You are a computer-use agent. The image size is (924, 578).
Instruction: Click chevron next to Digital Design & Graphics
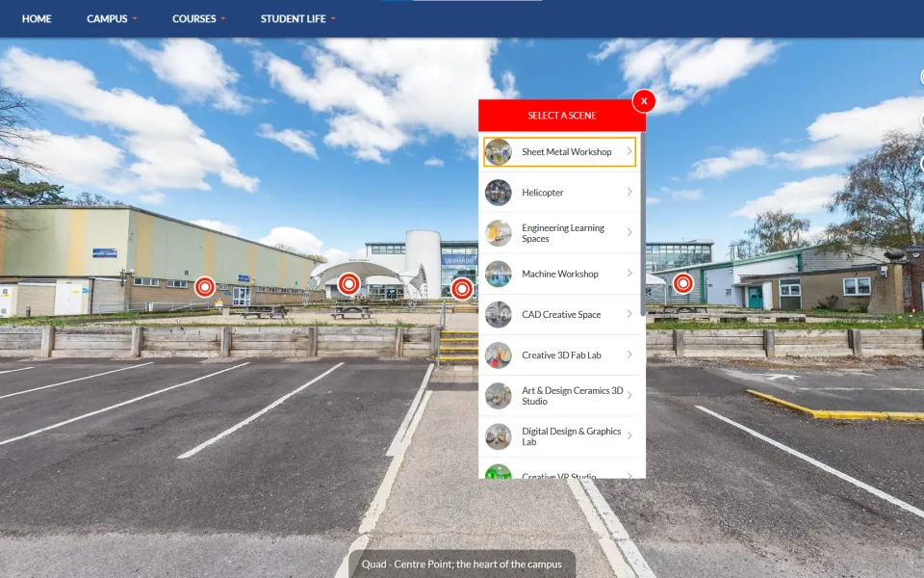click(x=629, y=435)
